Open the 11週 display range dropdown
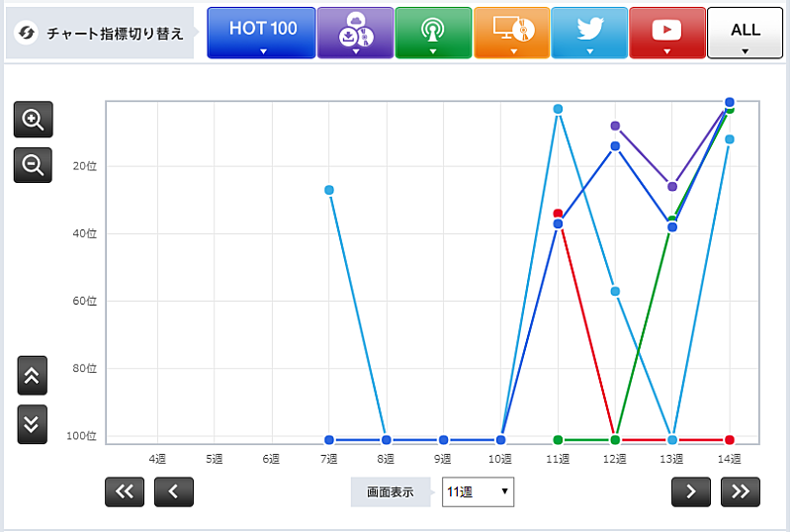Viewport: 791px width, 532px height. point(478,491)
